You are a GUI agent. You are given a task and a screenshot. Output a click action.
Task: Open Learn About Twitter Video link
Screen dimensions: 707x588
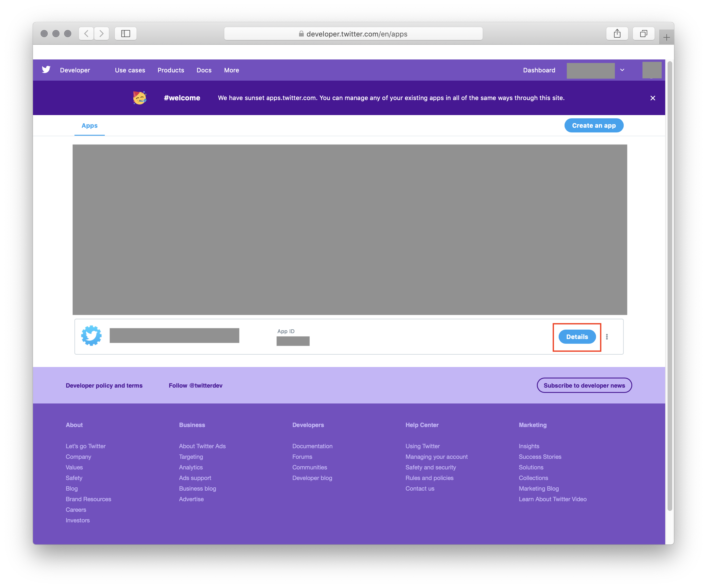pyautogui.click(x=552, y=499)
